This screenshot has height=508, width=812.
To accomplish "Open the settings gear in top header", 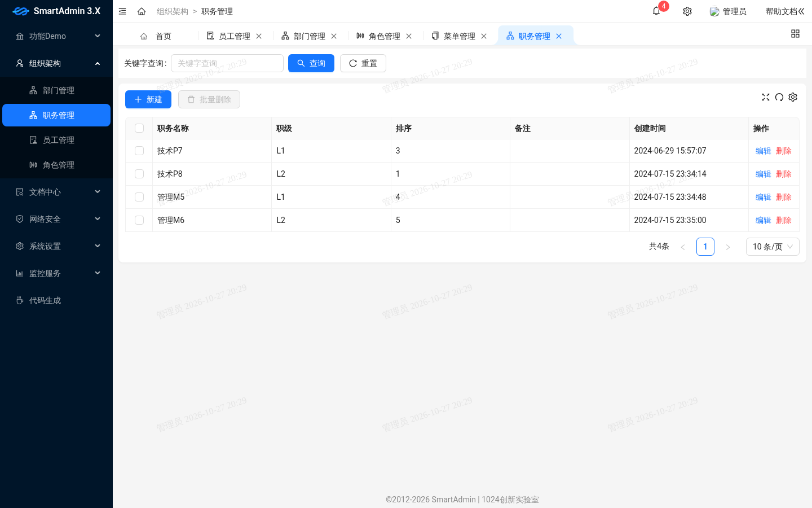I will coord(687,11).
